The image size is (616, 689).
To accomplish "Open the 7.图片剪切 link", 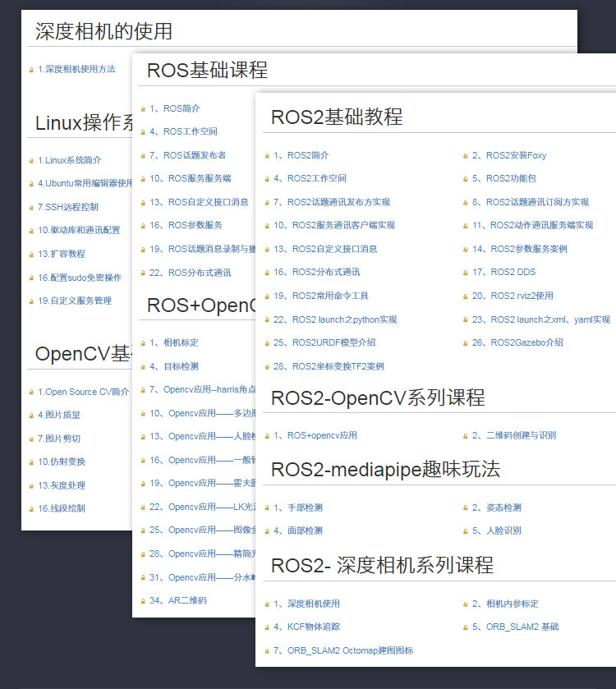I will 59,439.
